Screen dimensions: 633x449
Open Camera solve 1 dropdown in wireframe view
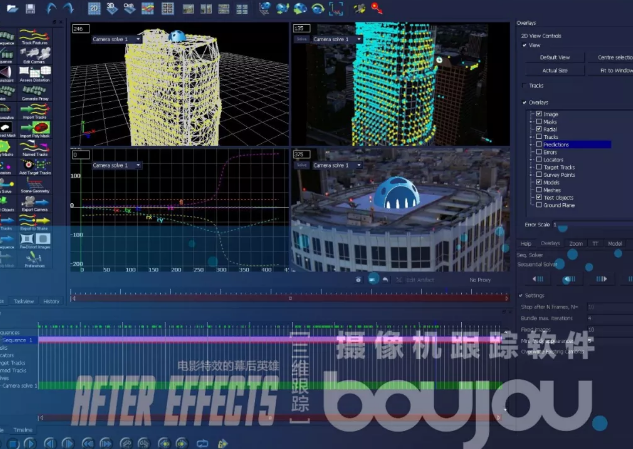(x=116, y=39)
